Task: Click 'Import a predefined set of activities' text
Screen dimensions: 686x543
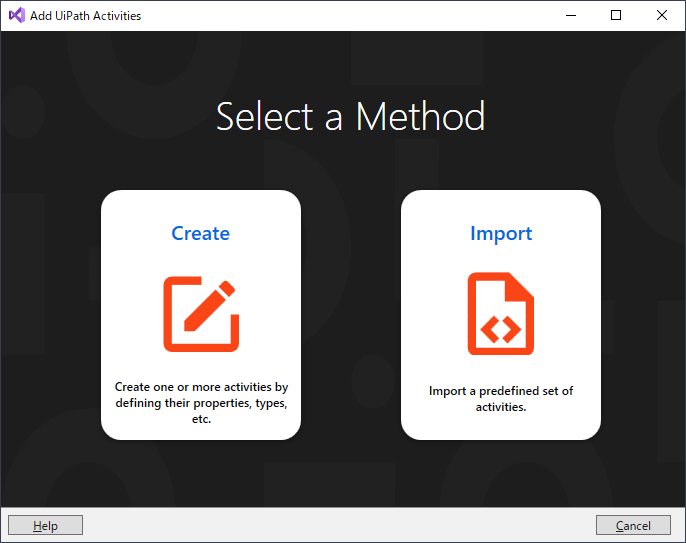Action: click(x=501, y=399)
